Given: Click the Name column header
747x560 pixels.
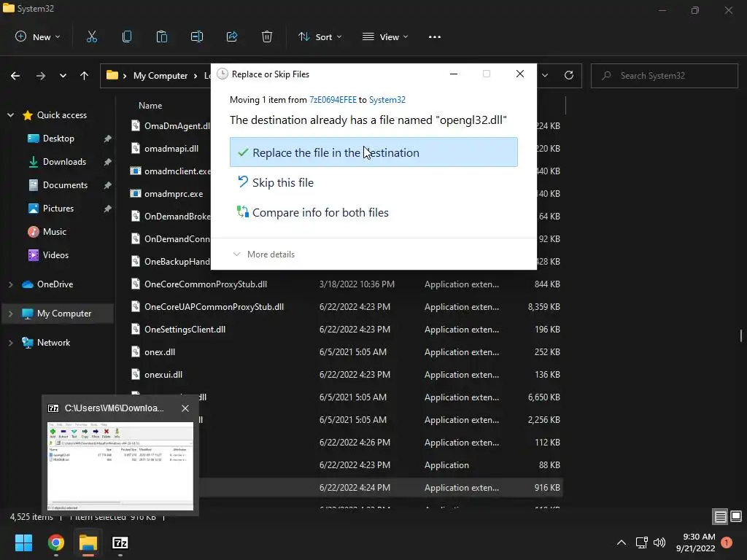Looking at the screenshot, I should point(150,106).
